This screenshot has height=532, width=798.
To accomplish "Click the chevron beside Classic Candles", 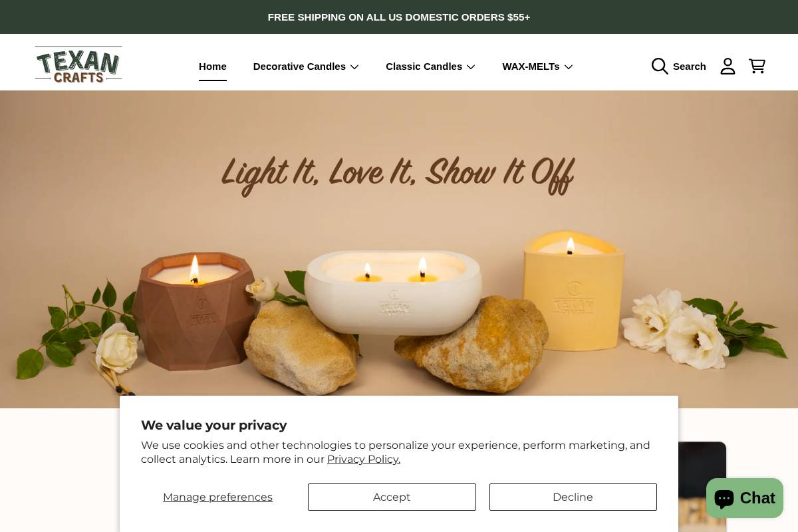I will pyautogui.click(x=471, y=66).
